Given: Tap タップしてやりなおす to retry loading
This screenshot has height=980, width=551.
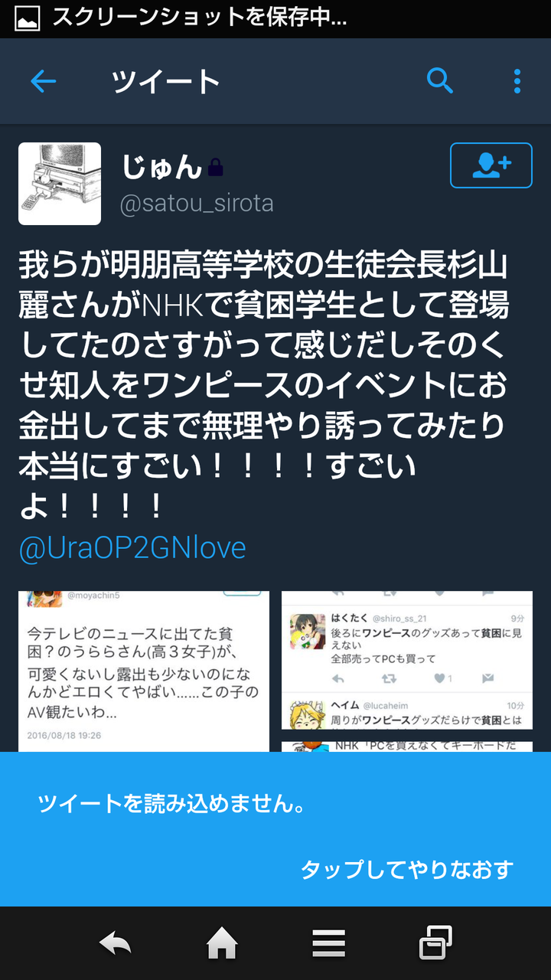Looking at the screenshot, I should tap(406, 870).
